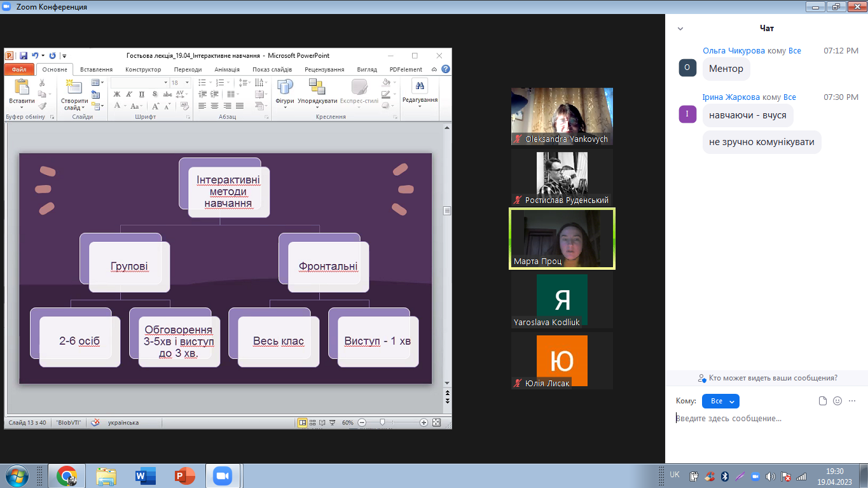Click the fit slide to window icon
The height and width of the screenshot is (488, 868).
point(436,422)
